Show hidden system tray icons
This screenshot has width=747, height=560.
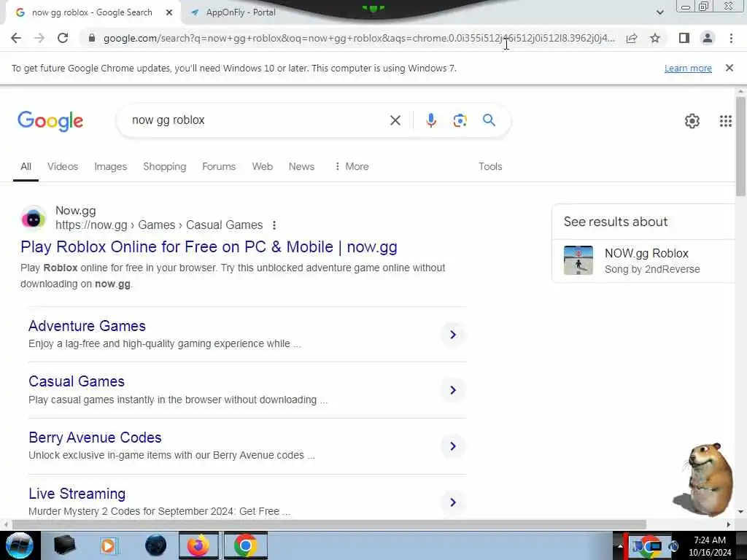620,546
